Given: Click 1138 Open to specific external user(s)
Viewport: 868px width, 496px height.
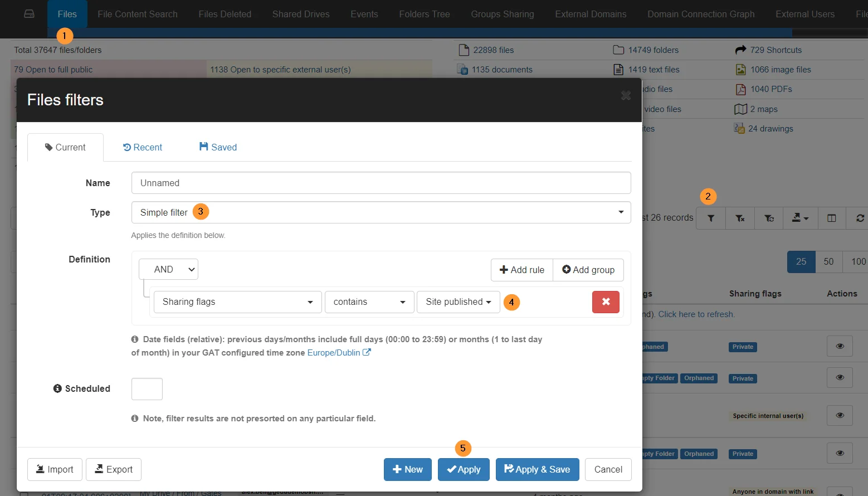Looking at the screenshot, I should click(280, 70).
